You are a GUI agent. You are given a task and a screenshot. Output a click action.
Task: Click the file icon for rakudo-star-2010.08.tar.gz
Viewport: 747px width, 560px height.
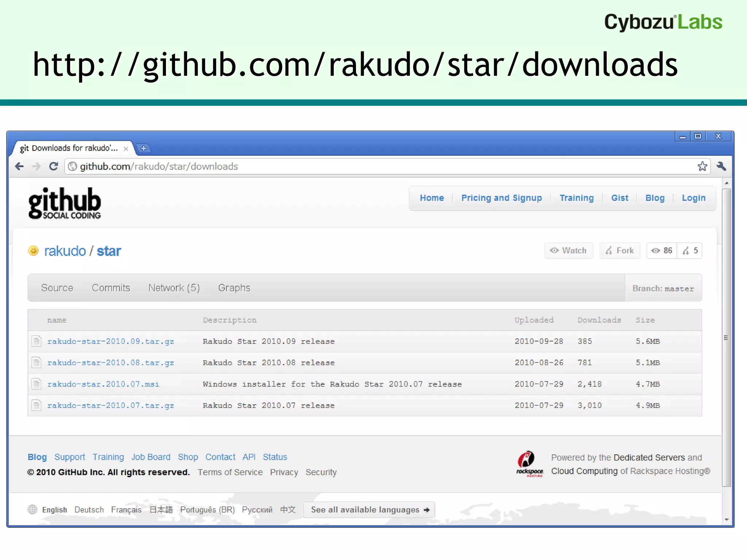tap(36, 362)
